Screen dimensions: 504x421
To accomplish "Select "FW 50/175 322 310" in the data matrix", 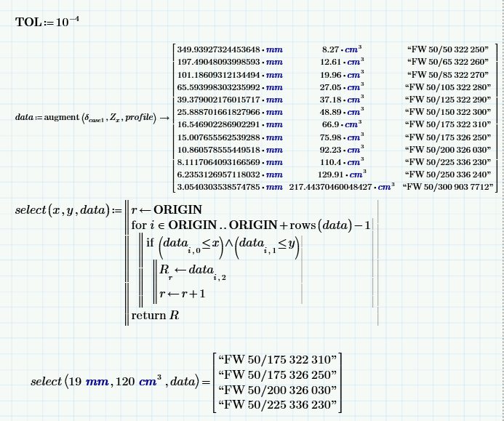I will 448,124.
